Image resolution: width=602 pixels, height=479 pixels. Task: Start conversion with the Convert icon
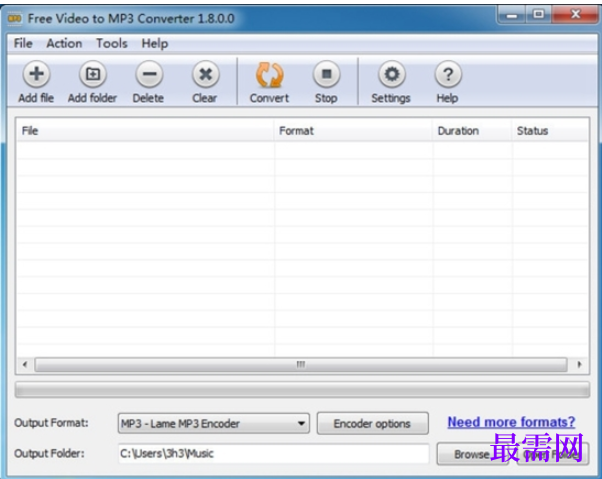[x=270, y=74]
